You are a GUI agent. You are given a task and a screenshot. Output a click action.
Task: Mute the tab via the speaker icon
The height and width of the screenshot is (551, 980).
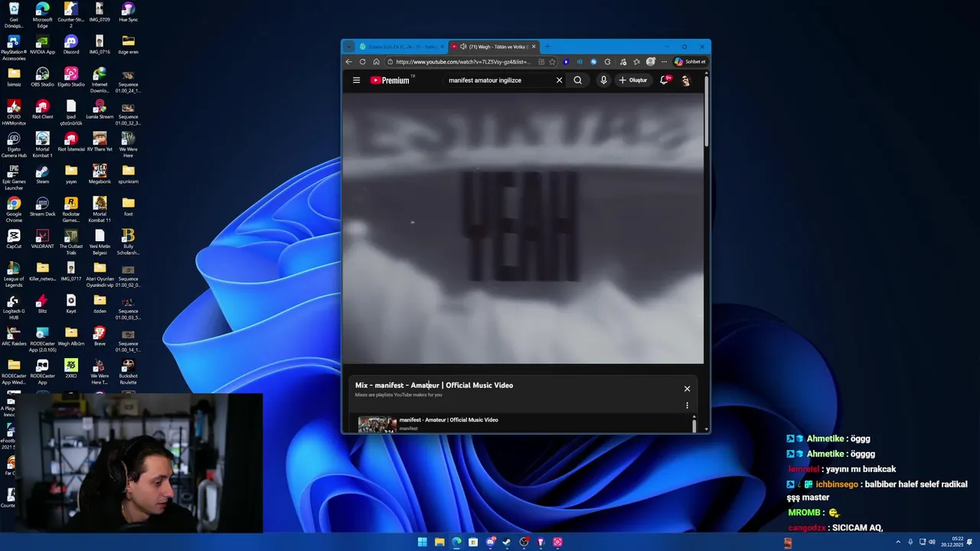(x=463, y=47)
